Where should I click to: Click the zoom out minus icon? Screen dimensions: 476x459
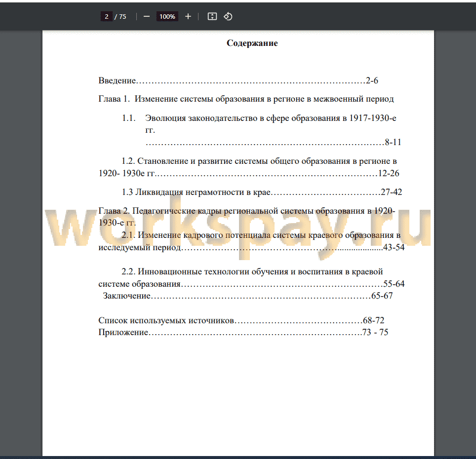pyautogui.click(x=147, y=16)
